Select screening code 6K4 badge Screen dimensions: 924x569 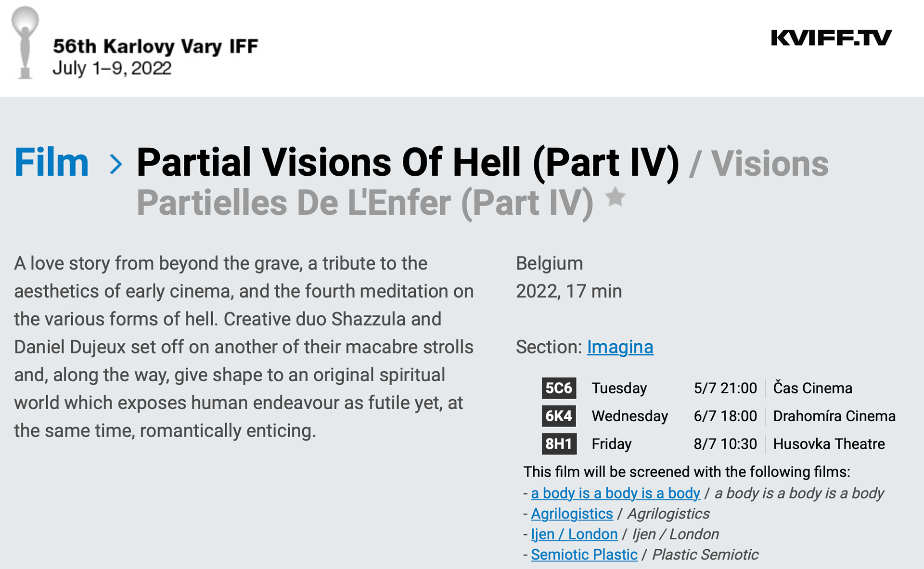(559, 416)
